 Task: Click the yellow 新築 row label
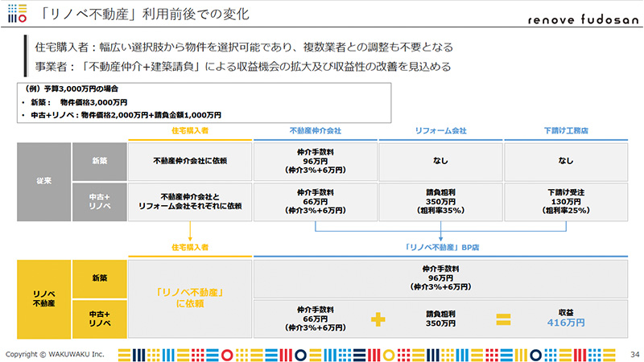99,278
